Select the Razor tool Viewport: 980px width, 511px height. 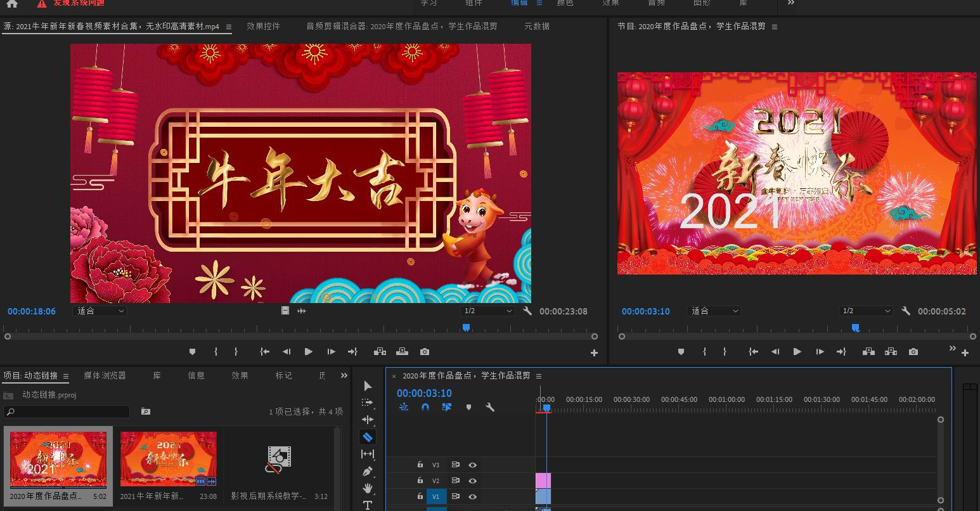click(x=368, y=437)
